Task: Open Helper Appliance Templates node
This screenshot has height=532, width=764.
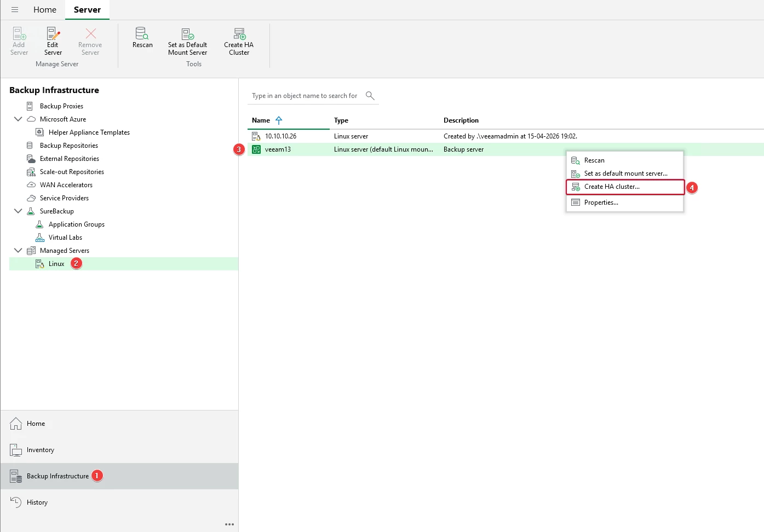Action: point(89,132)
